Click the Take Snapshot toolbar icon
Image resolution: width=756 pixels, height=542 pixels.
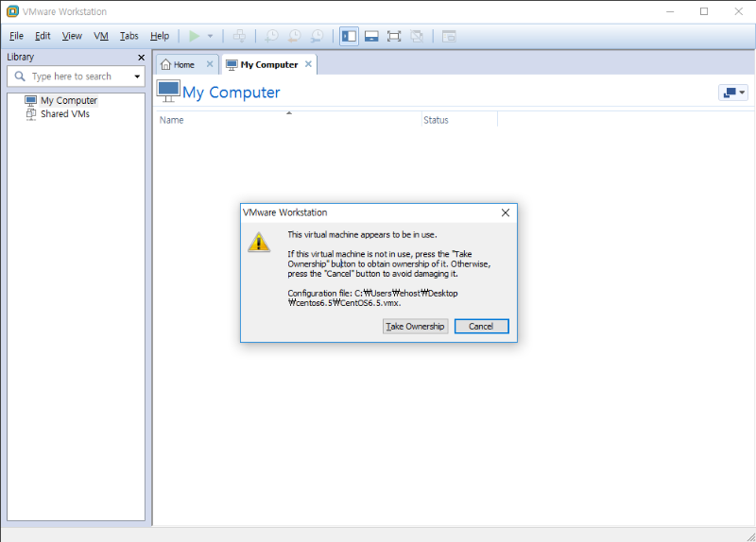(x=272, y=36)
